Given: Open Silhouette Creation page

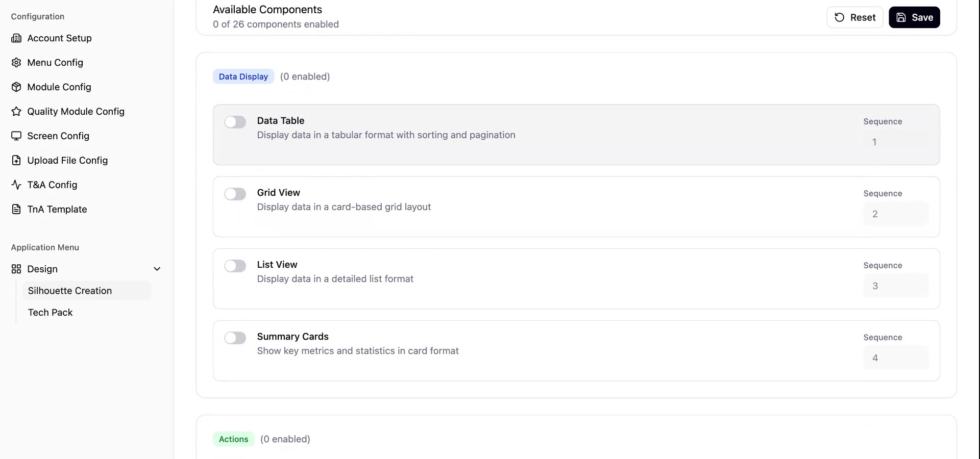Looking at the screenshot, I should tap(69, 291).
